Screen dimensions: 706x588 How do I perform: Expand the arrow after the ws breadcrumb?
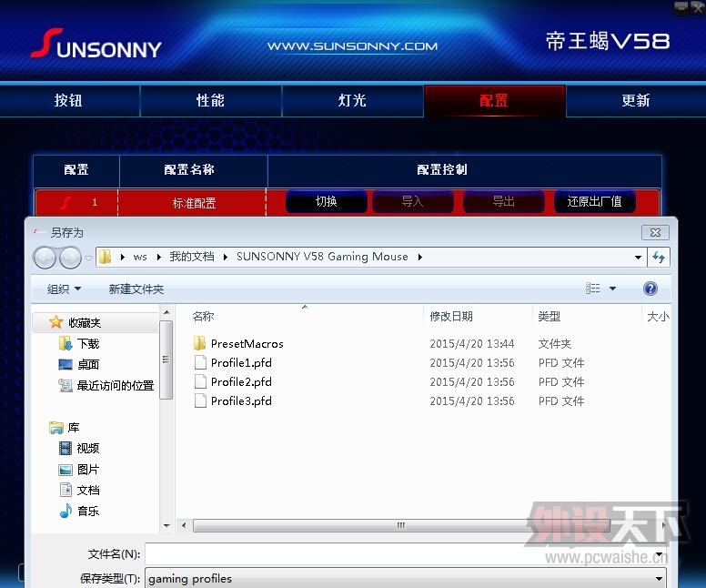(159, 258)
